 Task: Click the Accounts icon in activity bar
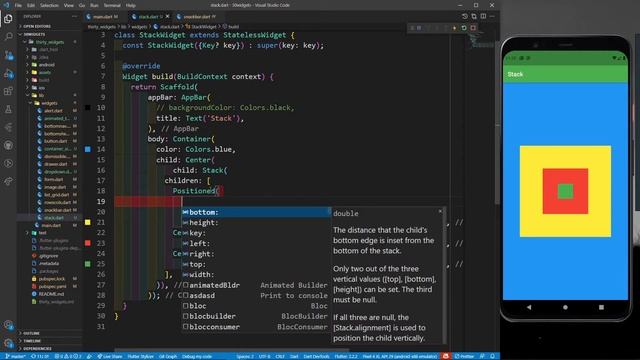pyautogui.click(x=8, y=325)
